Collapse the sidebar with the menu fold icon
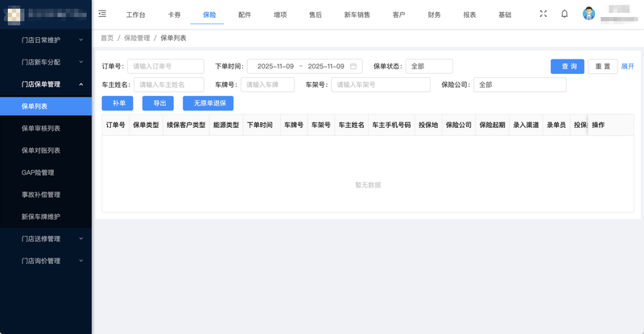The width and height of the screenshot is (644, 334). pos(102,14)
